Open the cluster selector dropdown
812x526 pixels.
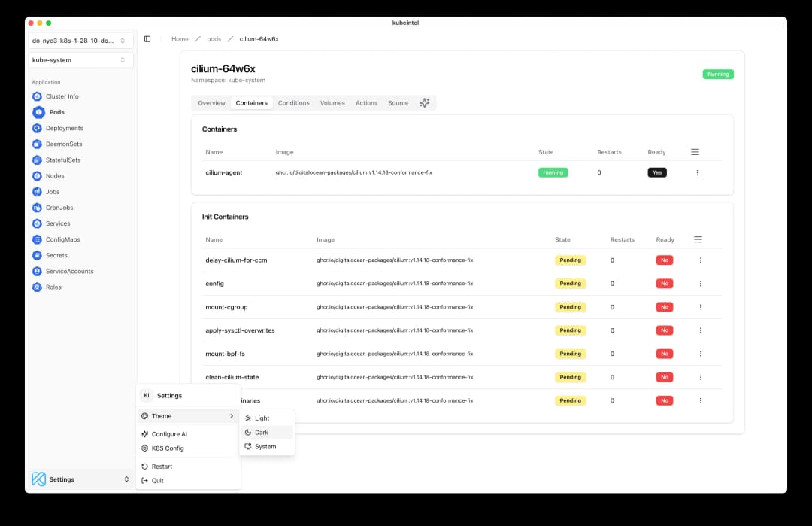pyautogui.click(x=78, y=39)
